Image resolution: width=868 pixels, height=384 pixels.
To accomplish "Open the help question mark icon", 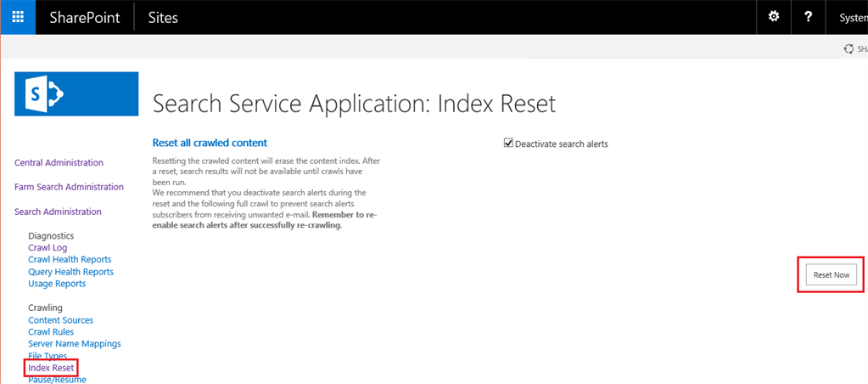I will point(809,17).
